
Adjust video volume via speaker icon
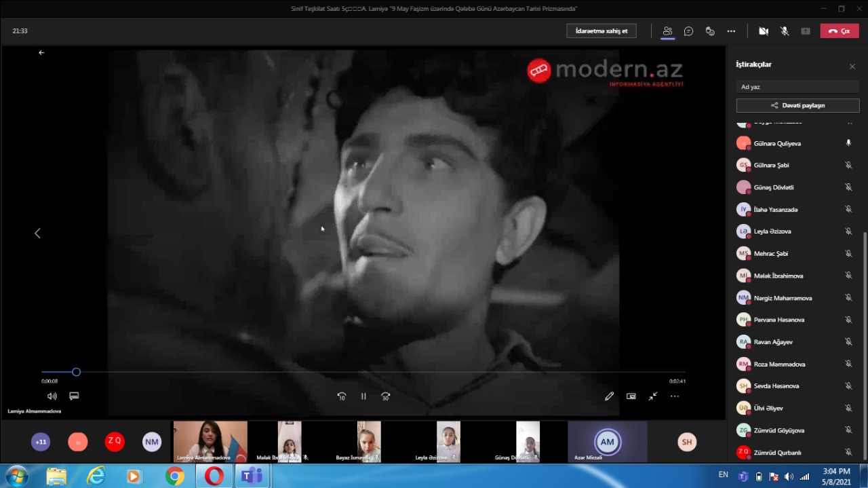52,396
